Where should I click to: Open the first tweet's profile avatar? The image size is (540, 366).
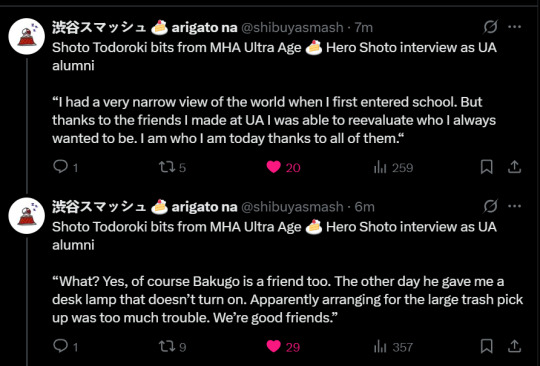coord(27,36)
